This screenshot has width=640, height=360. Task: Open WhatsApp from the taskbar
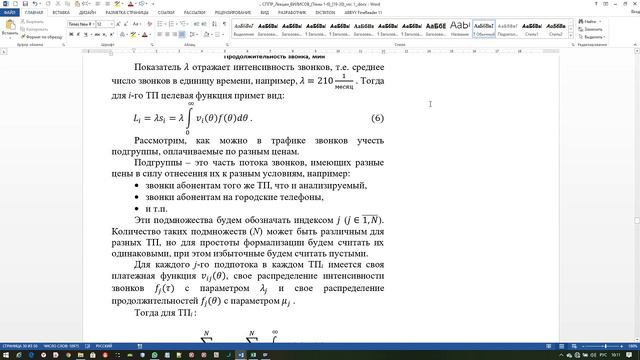coord(154,355)
